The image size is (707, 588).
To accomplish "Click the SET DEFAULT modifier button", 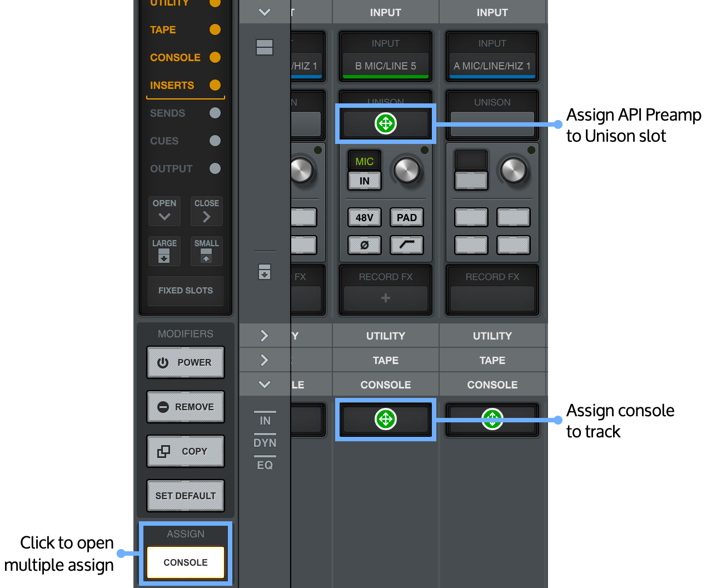I will tap(186, 496).
